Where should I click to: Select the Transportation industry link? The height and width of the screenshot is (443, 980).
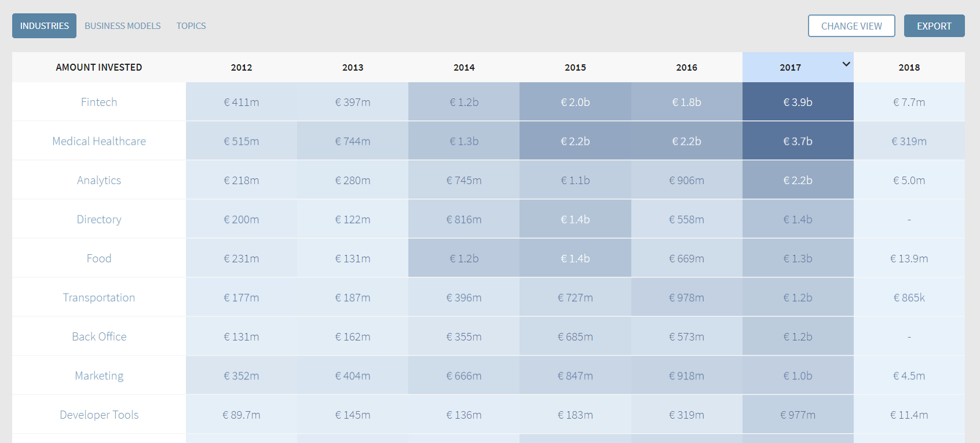click(x=99, y=298)
